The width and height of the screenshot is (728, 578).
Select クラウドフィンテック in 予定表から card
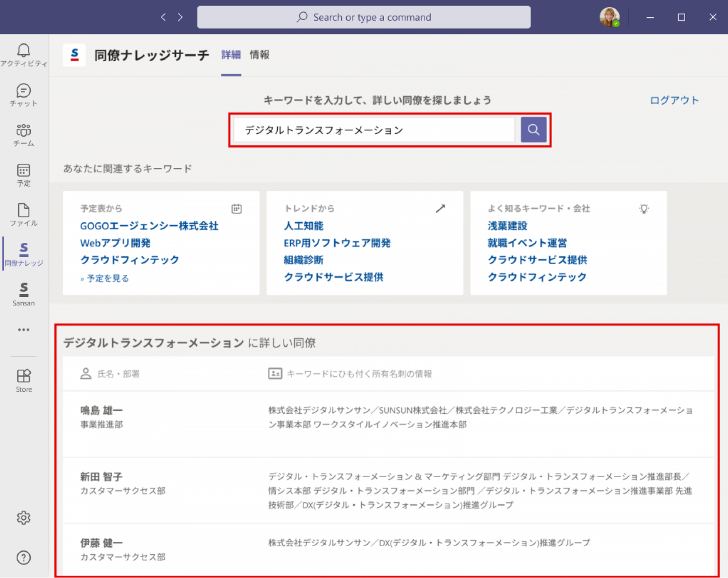(x=130, y=260)
